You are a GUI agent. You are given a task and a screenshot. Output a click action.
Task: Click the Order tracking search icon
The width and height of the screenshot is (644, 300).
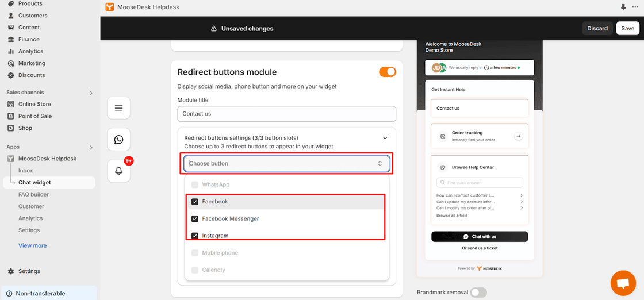point(442,136)
